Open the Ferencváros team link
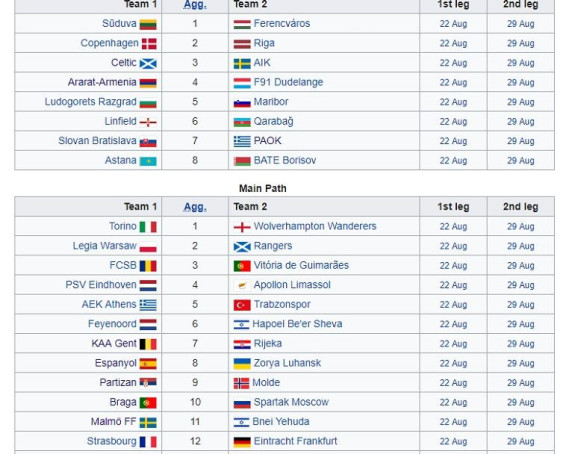This screenshot has width=575, height=454. (282, 23)
